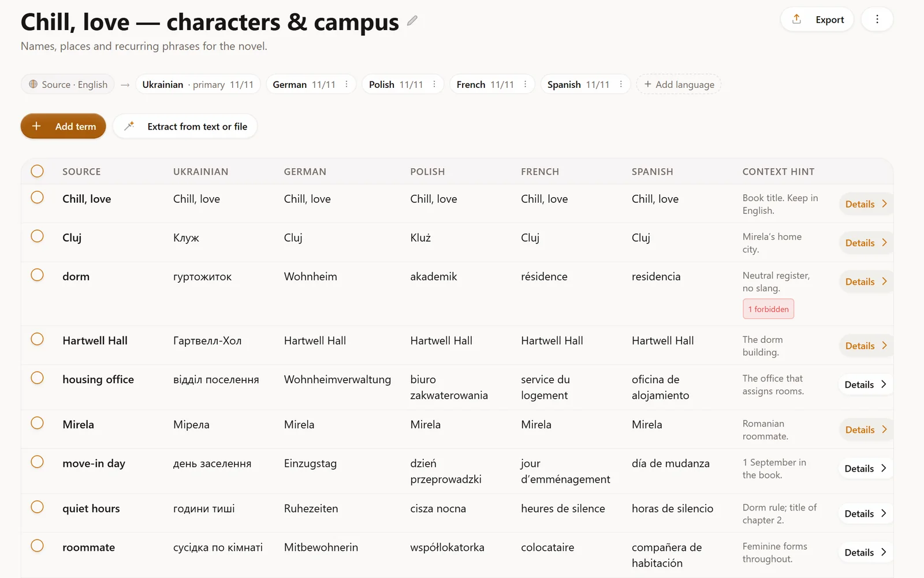Screen dimensions: 924x578
Task: Toggle select-all circle in table header
Action: click(37, 171)
